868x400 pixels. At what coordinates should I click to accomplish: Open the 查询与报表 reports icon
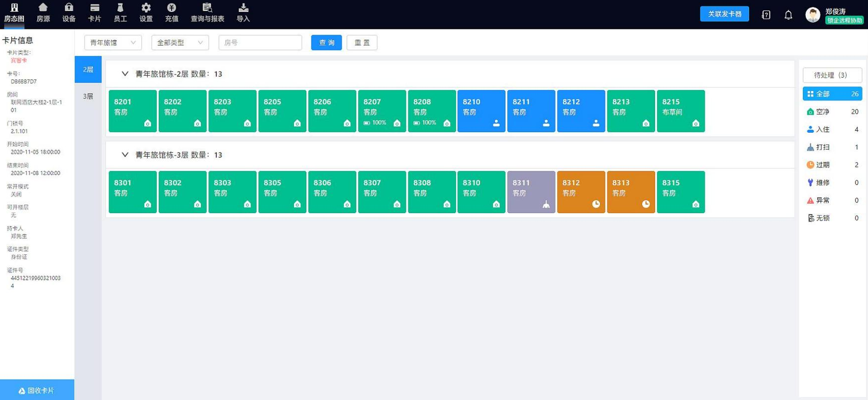coord(207,8)
